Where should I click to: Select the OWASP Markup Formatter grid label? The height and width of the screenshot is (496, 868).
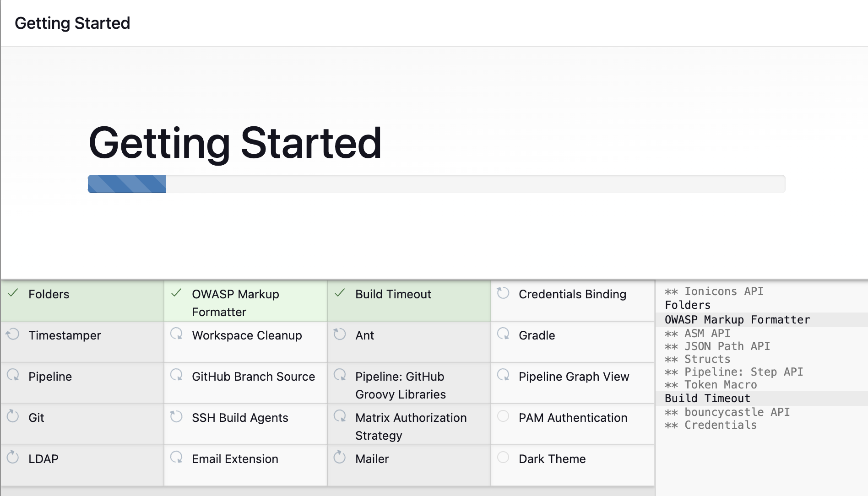(x=235, y=303)
